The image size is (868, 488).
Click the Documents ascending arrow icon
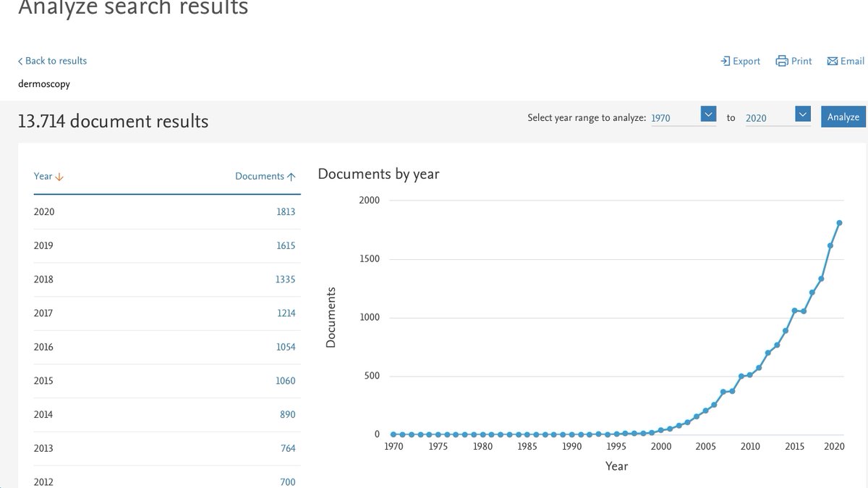click(x=292, y=177)
